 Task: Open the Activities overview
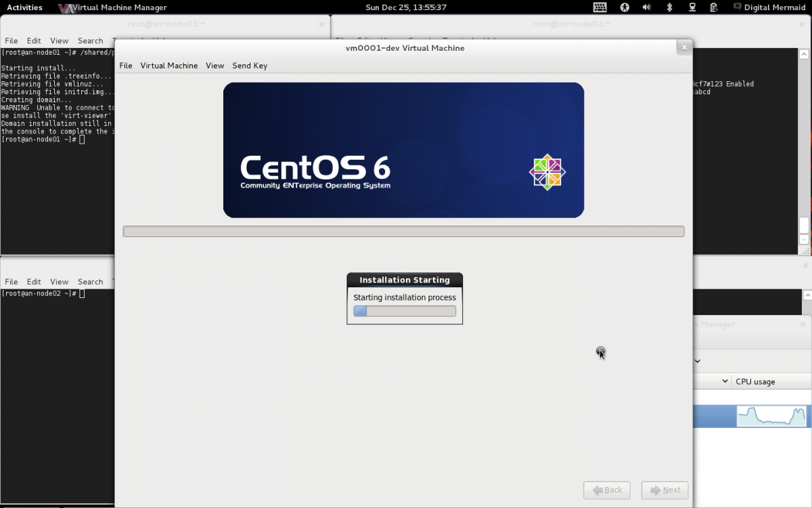pyautogui.click(x=24, y=7)
